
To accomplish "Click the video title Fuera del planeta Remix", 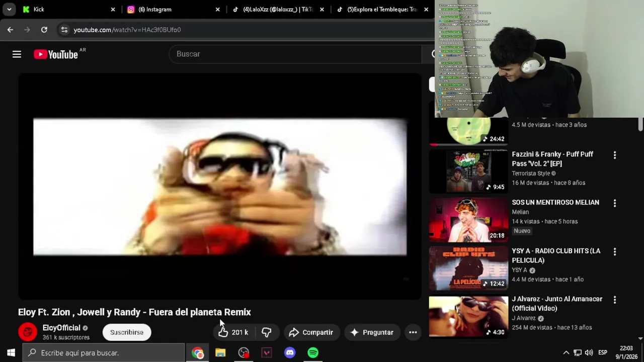I will click(x=134, y=312).
